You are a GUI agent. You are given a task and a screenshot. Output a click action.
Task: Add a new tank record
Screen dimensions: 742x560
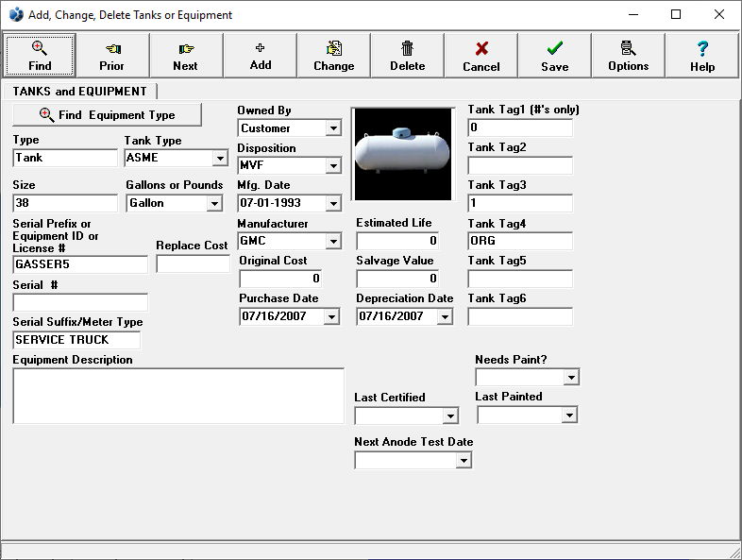pyautogui.click(x=261, y=56)
